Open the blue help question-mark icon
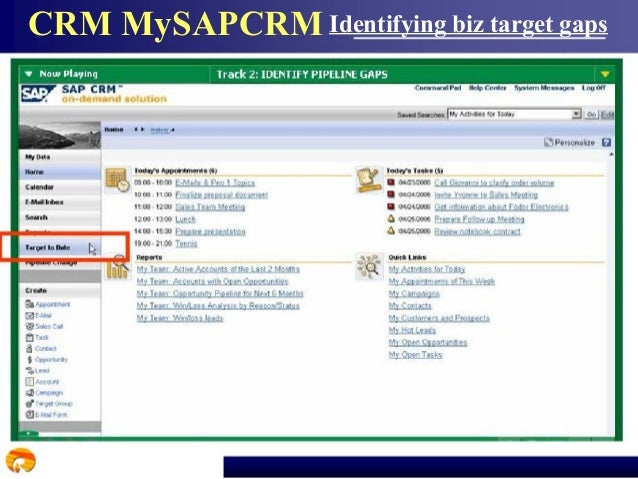The width and height of the screenshot is (638, 479). click(606, 142)
